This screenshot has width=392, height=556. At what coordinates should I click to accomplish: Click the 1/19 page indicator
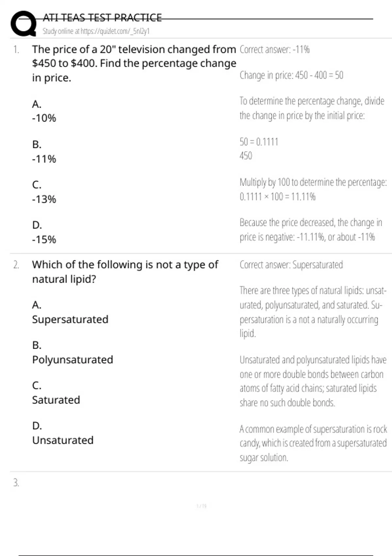(x=201, y=506)
